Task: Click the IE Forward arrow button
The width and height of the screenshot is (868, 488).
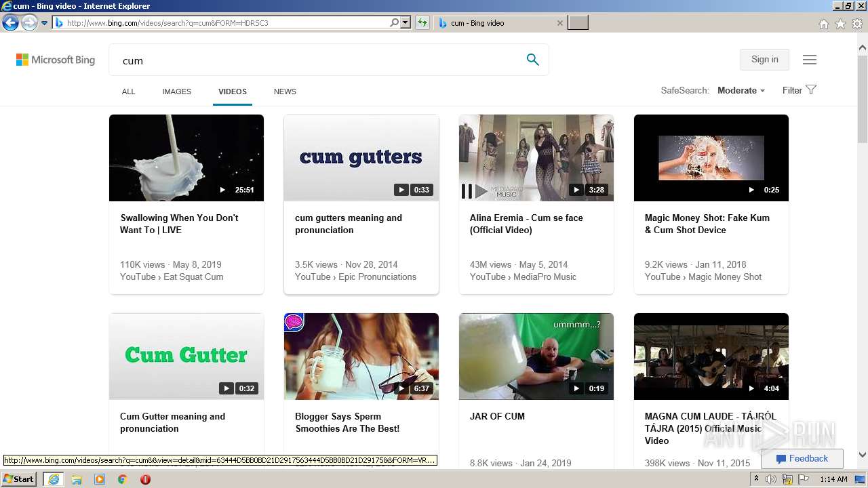Action: click(29, 23)
